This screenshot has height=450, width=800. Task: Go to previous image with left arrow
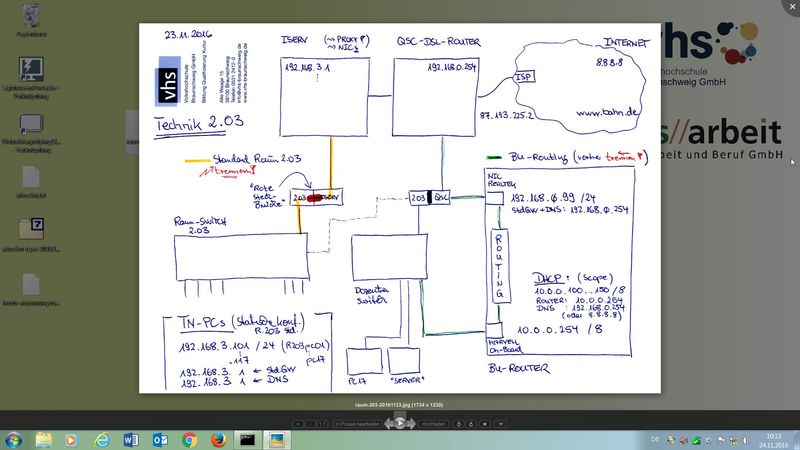[x=388, y=423]
